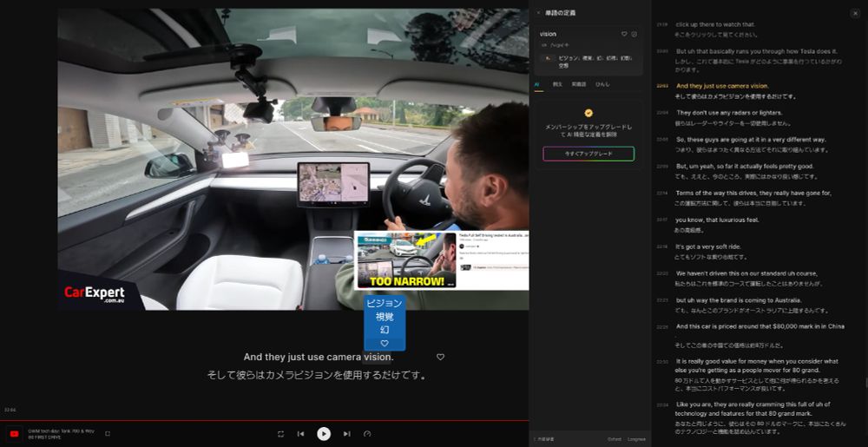Favorite the translation in the blue word popup

click(x=385, y=344)
